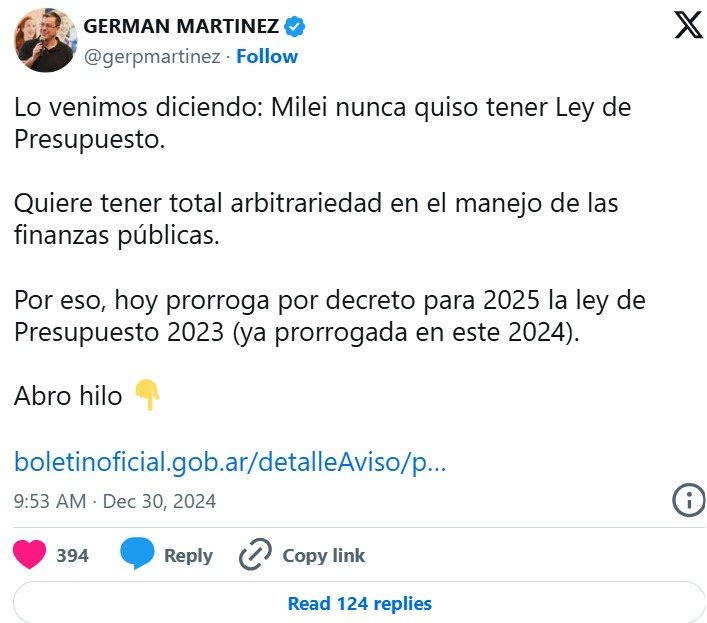Open the @gerpmartinez handle link
Viewport: 707px width, 623px height.
151,56
